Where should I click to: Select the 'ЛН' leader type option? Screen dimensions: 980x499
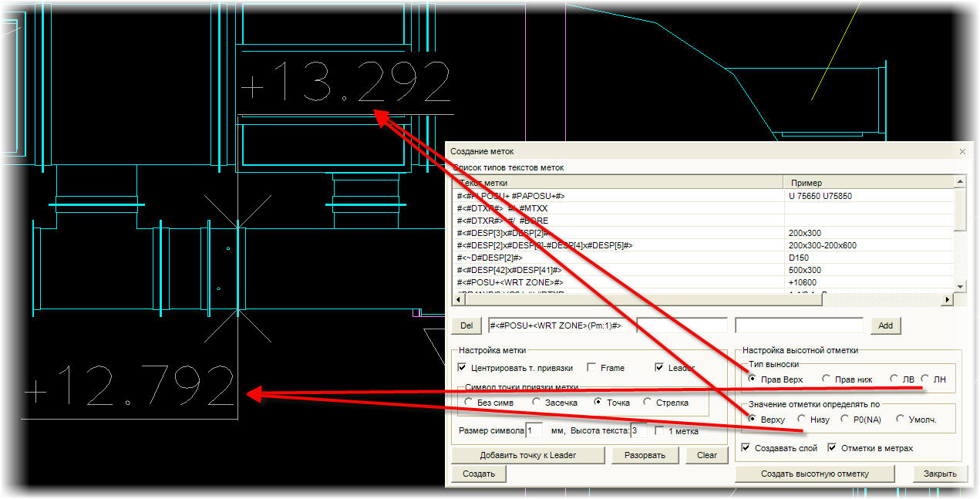[924, 379]
